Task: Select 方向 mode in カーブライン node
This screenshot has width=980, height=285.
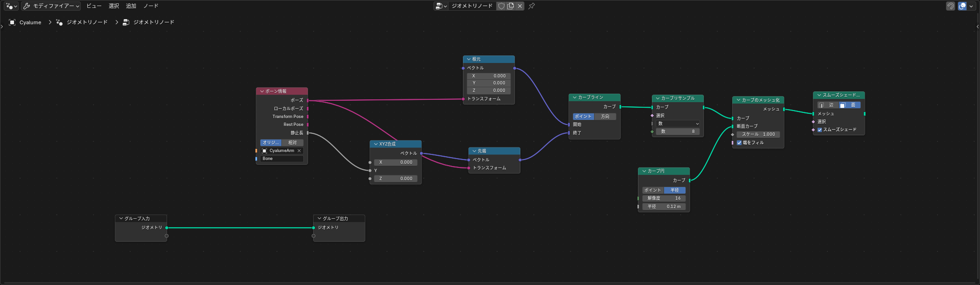Action: coord(605,117)
